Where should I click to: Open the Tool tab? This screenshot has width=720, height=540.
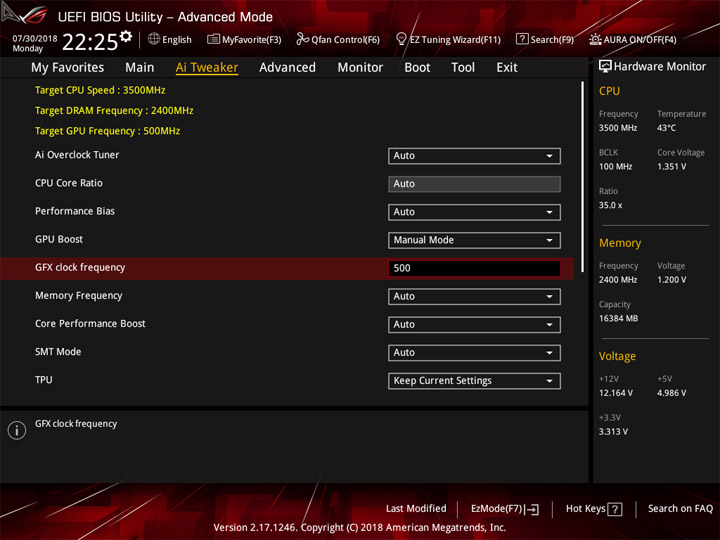(463, 68)
